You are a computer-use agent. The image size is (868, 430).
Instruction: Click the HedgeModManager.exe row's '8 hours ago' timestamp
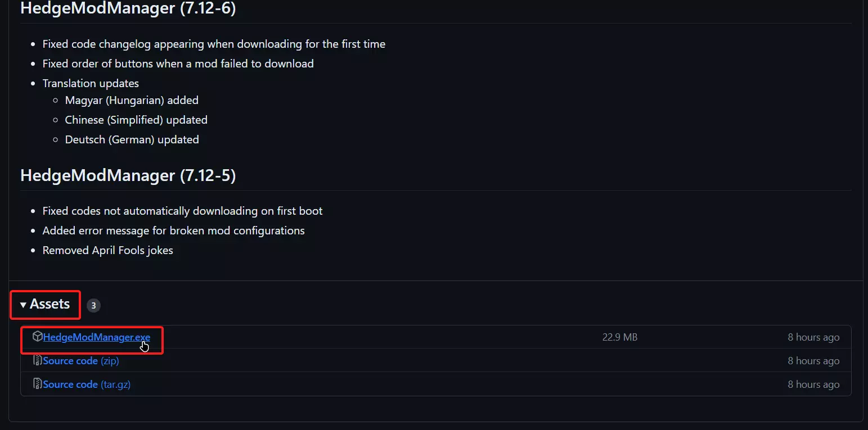click(813, 337)
